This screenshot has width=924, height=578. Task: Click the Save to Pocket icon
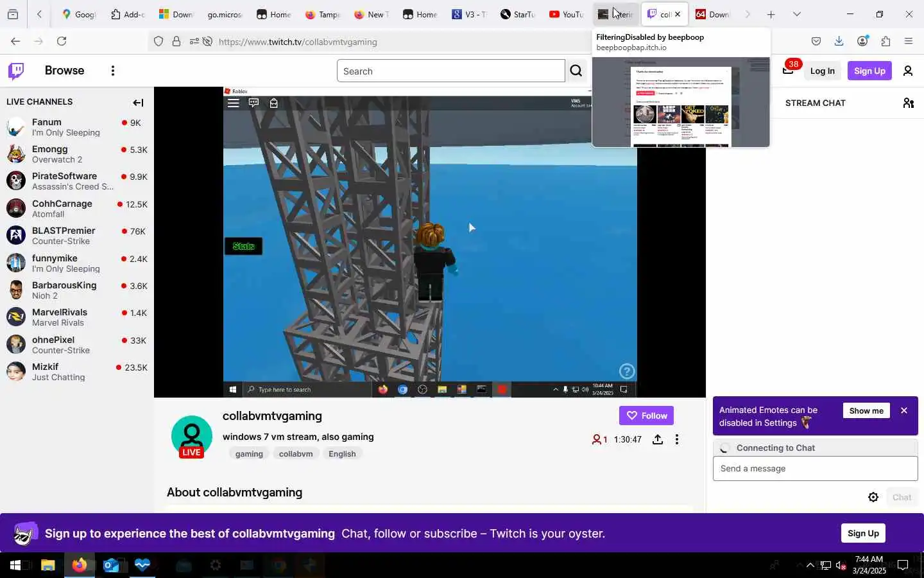click(816, 41)
